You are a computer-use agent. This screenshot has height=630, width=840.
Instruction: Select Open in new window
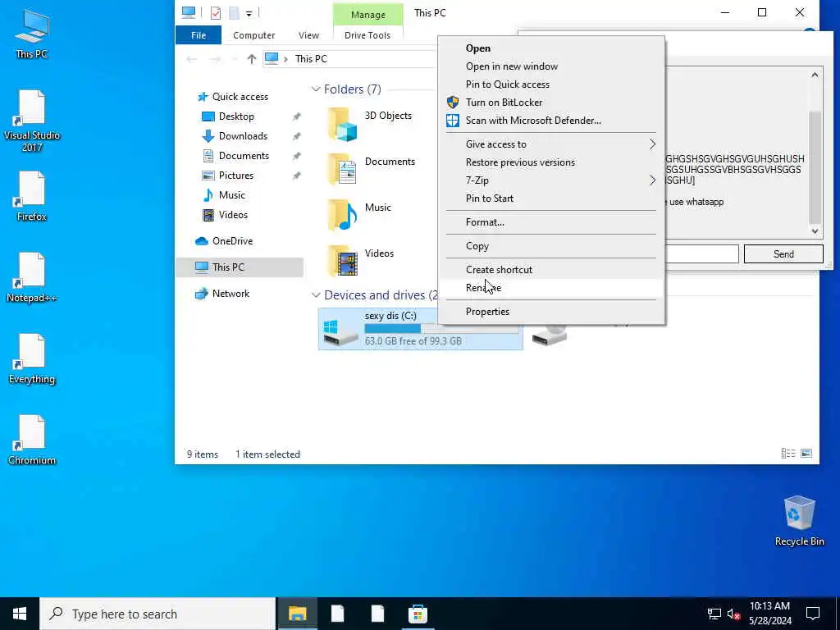[x=552, y=66]
